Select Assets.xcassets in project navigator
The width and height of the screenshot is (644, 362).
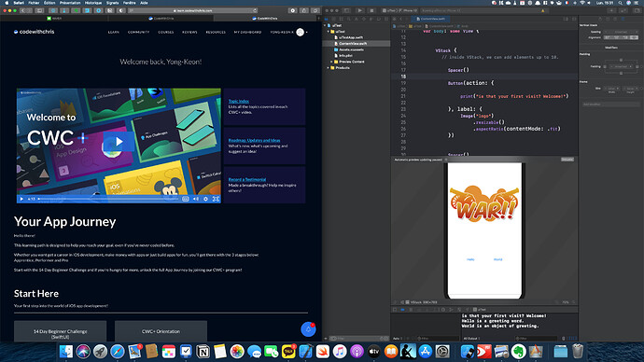(351, 49)
